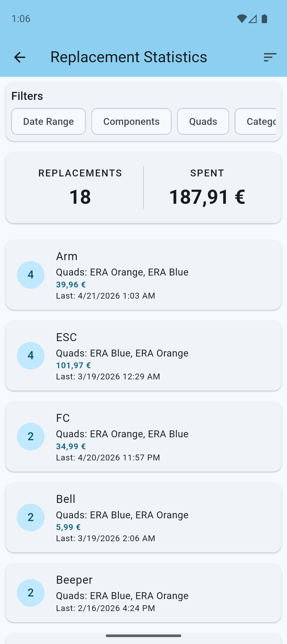Tap the cellular signal icon
This screenshot has height=644, width=287.
pyautogui.click(x=252, y=19)
